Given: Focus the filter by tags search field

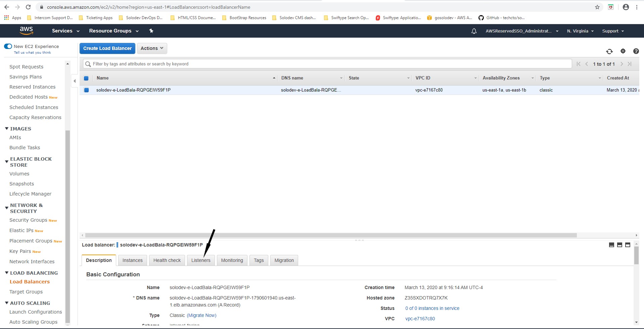Looking at the screenshot, I should point(327,64).
